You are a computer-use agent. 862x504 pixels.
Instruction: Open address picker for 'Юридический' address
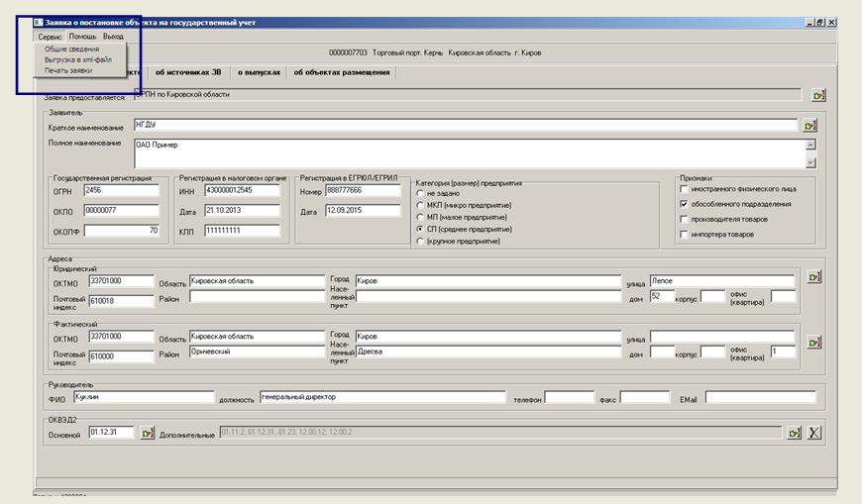click(x=814, y=277)
